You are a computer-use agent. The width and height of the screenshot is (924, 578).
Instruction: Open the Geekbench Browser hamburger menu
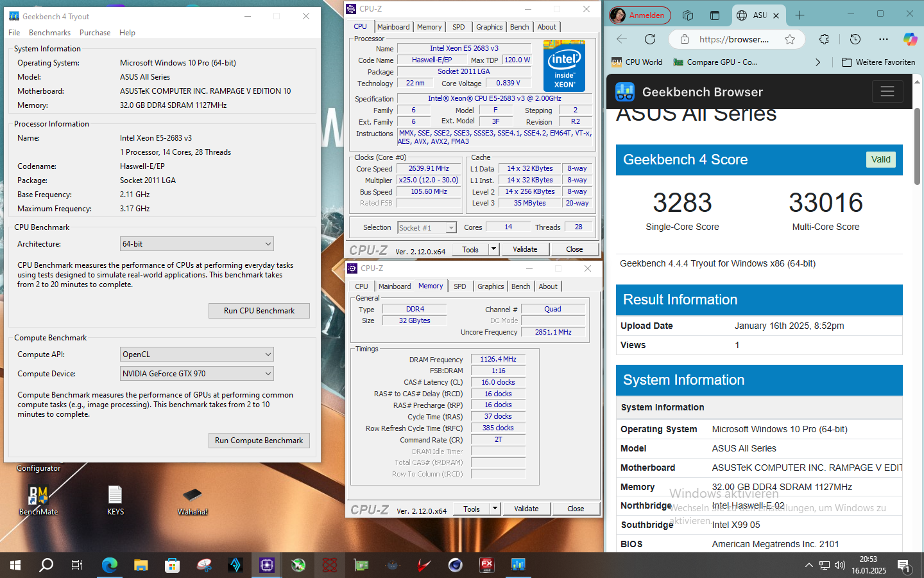tap(887, 92)
